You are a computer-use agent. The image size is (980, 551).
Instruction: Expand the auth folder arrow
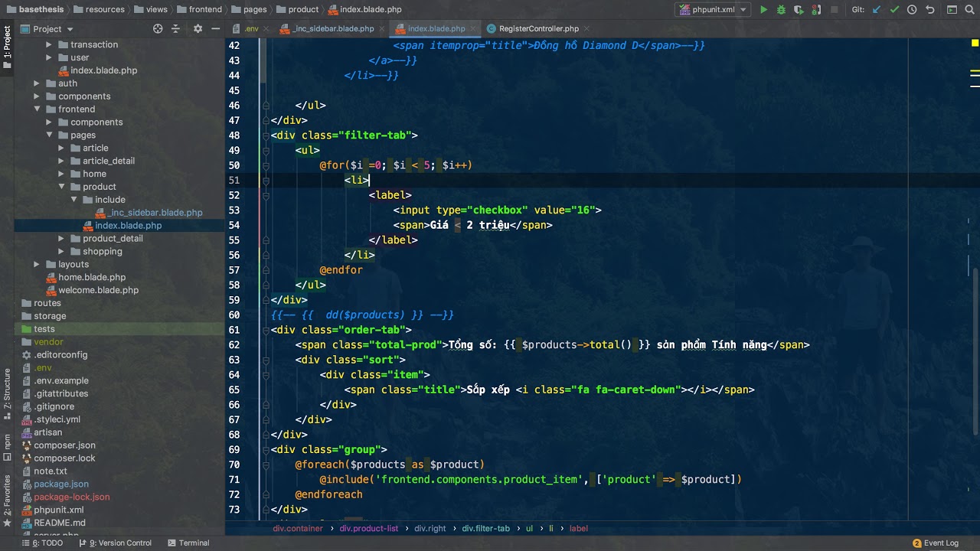[x=37, y=83]
